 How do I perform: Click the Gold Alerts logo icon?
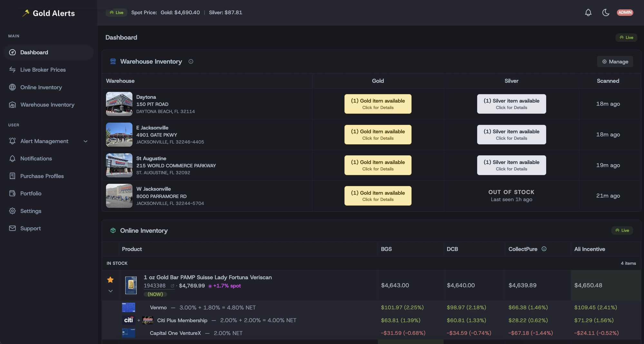point(26,13)
